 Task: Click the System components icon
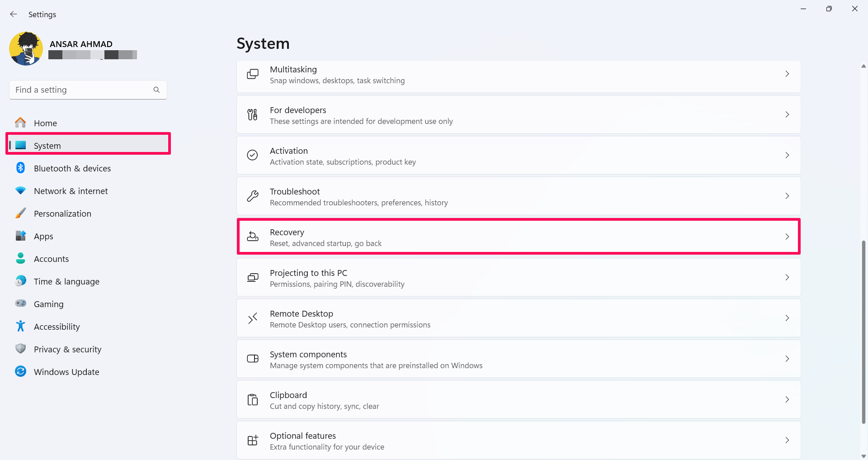click(x=253, y=359)
